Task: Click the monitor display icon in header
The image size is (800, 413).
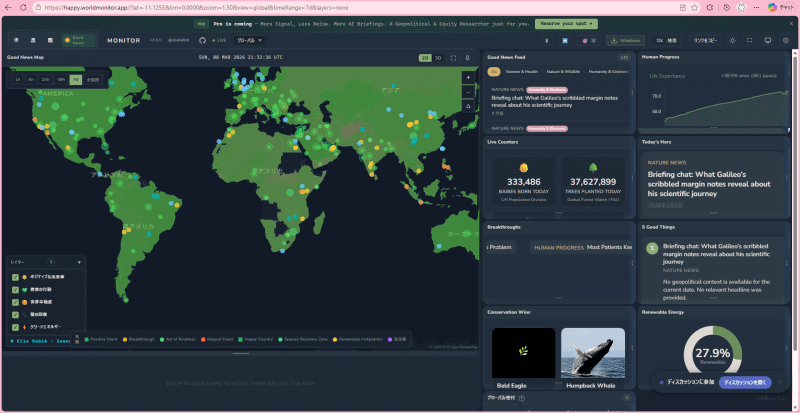Action: click(767, 40)
